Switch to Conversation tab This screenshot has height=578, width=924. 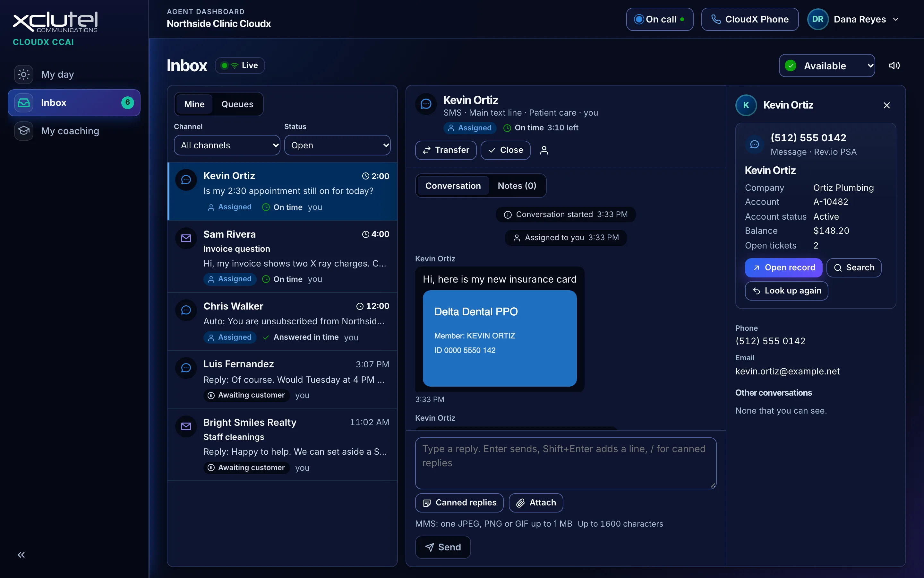point(453,186)
